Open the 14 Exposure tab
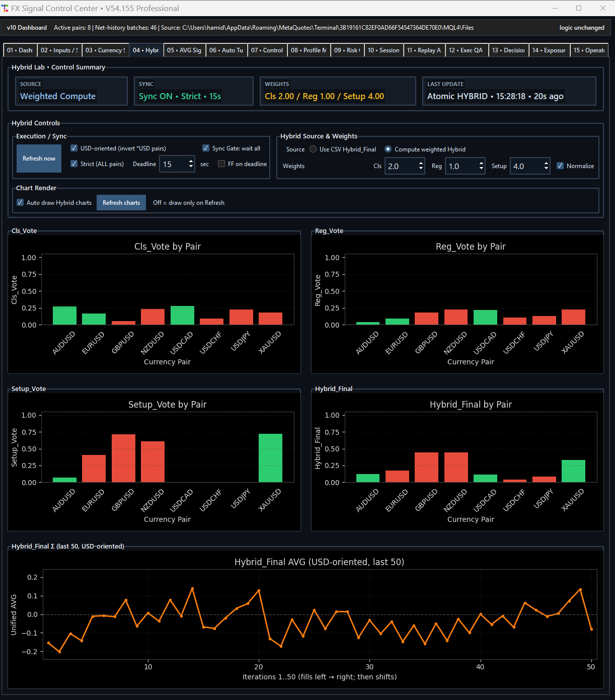This screenshot has width=615, height=700. coord(549,50)
